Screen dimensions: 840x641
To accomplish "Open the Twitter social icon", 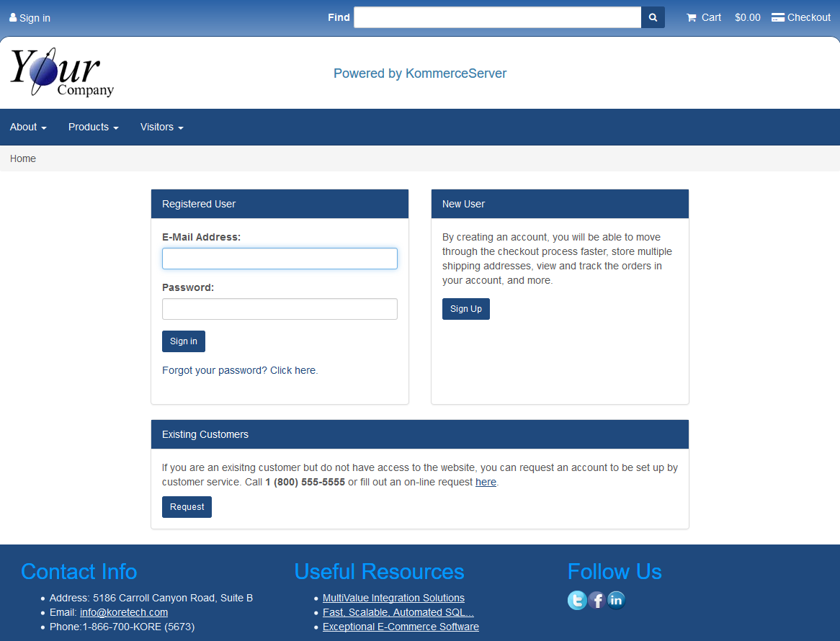I will click(x=577, y=600).
